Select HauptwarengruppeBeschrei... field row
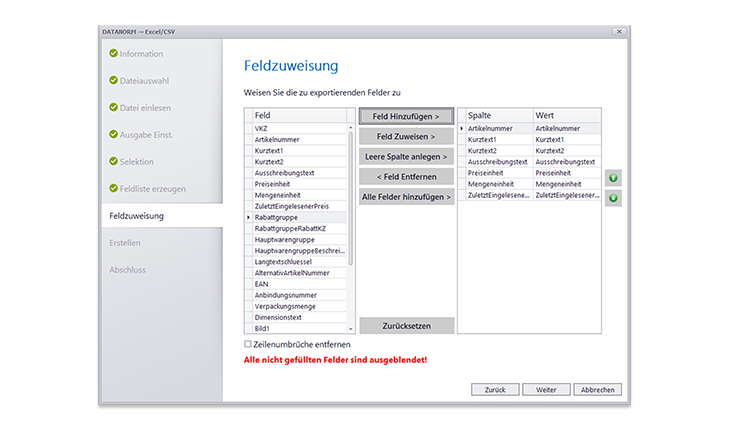This screenshot has height=430, width=729. click(299, 251)
